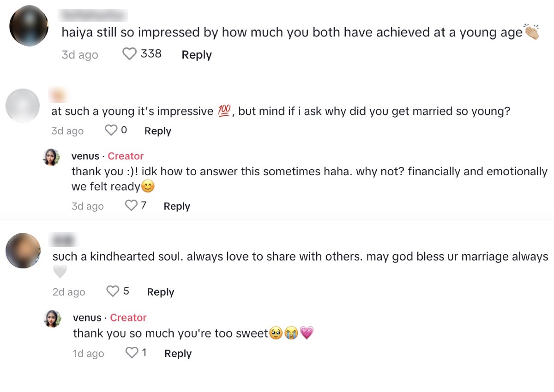Reply to the "married so young" comment
This screenshot has width=554, height=392.
tap(158, 131)
